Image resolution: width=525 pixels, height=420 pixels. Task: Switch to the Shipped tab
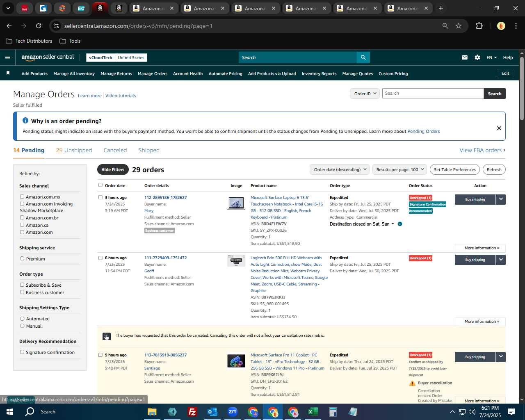tap(149, 150)
